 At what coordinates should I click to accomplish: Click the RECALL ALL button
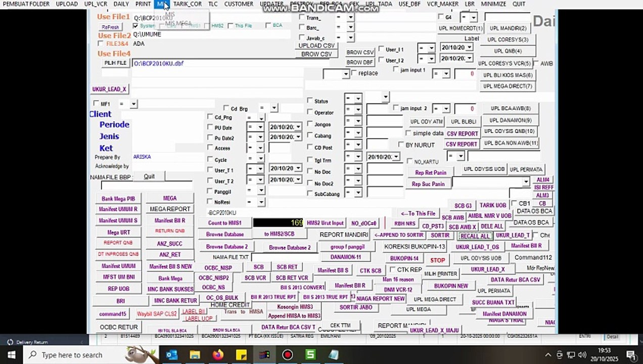pos(475,237)
